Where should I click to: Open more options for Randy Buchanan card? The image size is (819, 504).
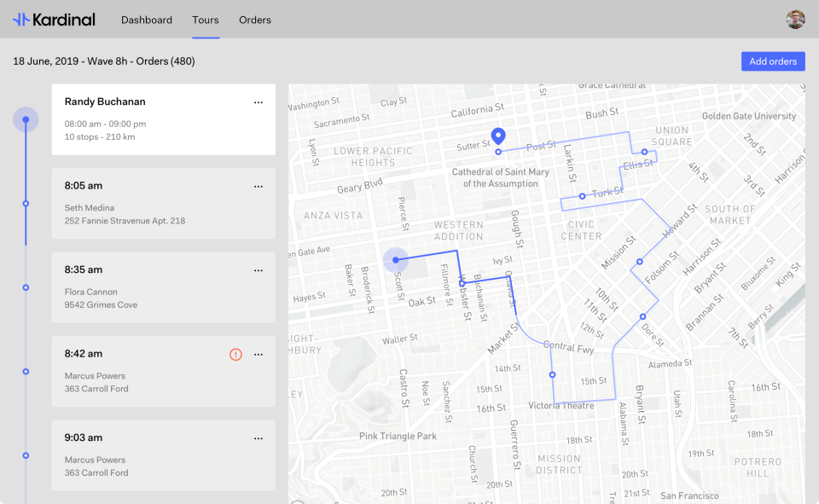tap(258, 102)
